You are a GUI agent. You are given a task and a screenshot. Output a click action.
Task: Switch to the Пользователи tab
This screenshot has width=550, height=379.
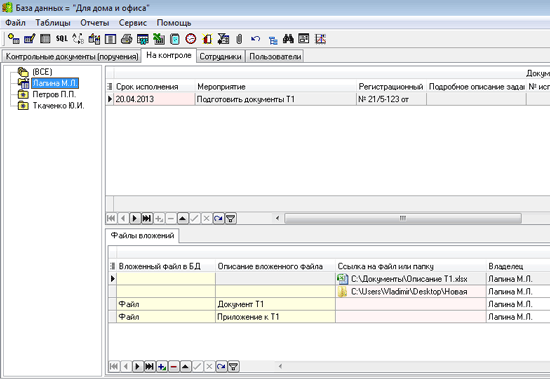(275, 56)
